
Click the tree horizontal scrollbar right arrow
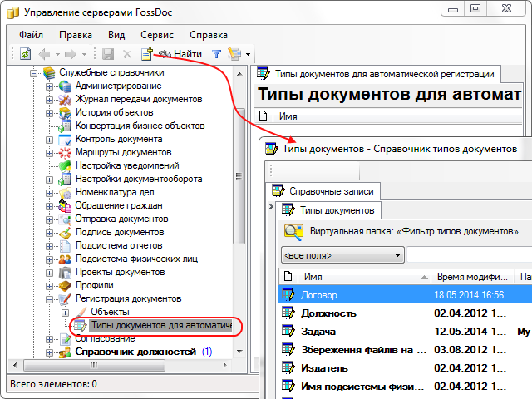coord(225,365)
